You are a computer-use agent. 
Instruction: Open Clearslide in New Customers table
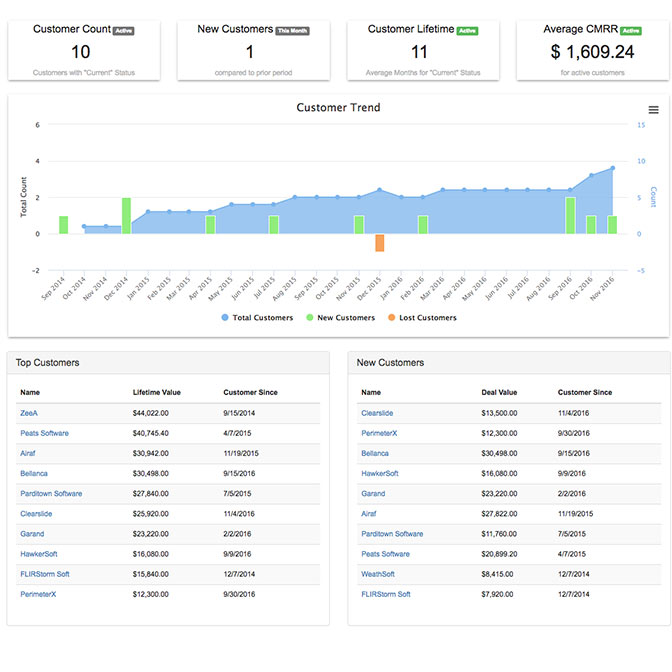click(x=379, y=413)
